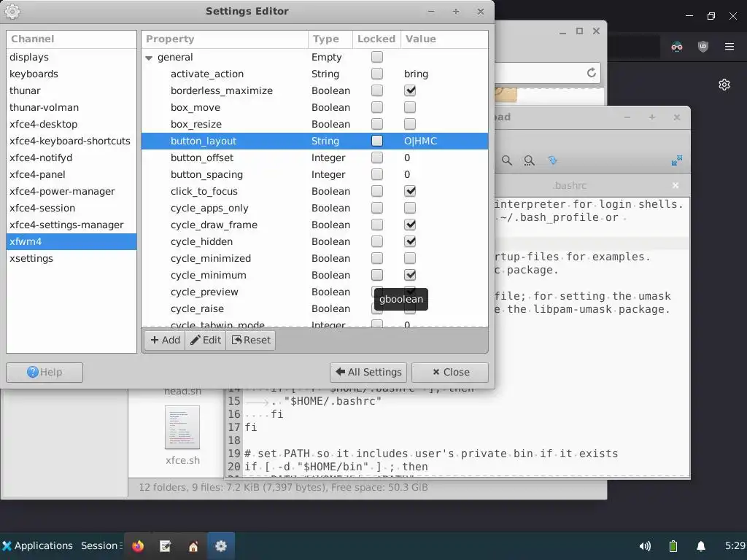Select xfce4-panel channel
747x560 pixels.
tap(71, 174)
